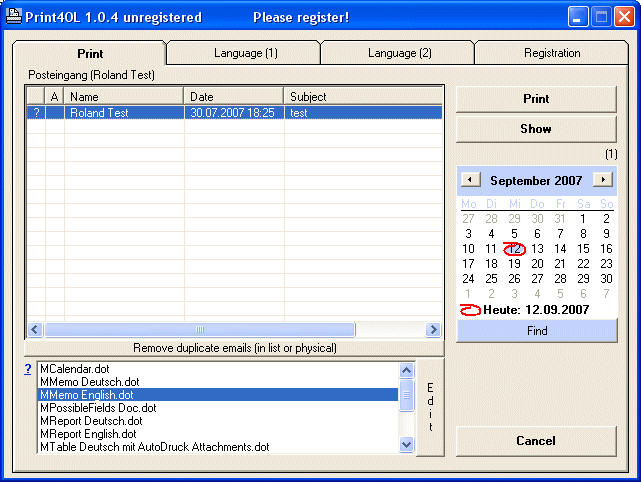Screen dimensions: 641x482
Task: Click the email list horizontal scrollbar thumb
Action: (x=200, y=330)
